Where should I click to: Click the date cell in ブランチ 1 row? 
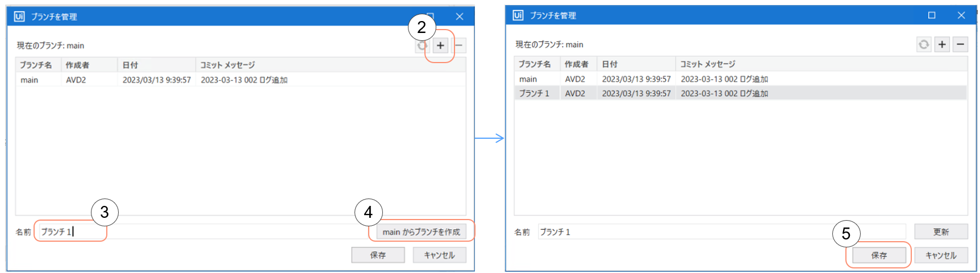636,93
